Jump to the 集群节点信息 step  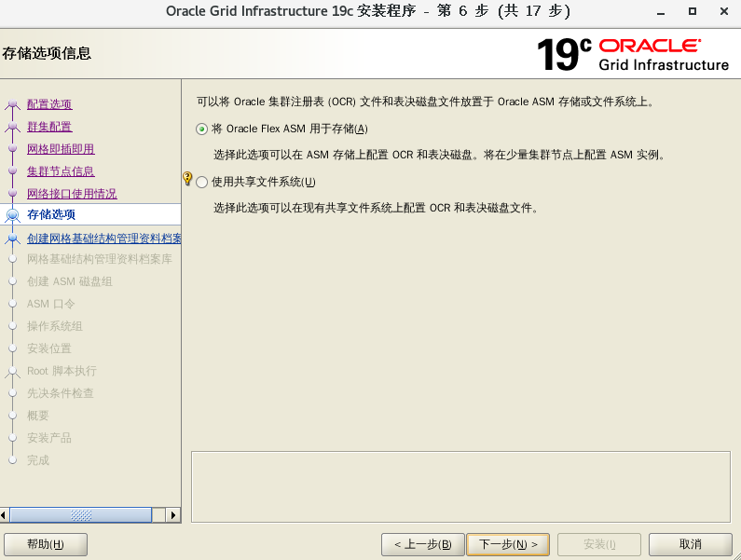[x=61, y=171]
